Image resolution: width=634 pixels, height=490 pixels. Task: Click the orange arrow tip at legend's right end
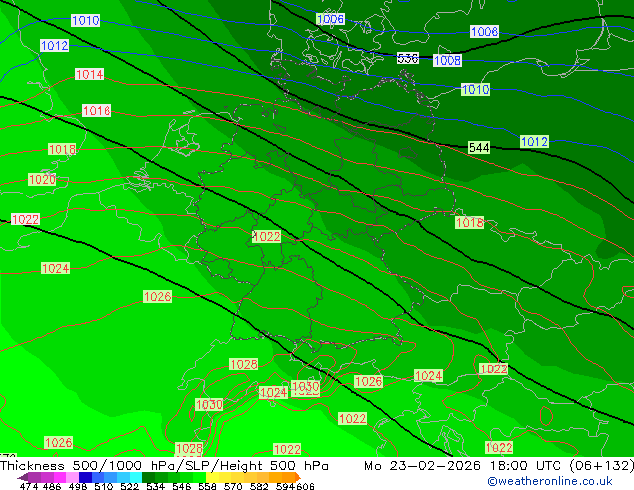coord(298,477)
